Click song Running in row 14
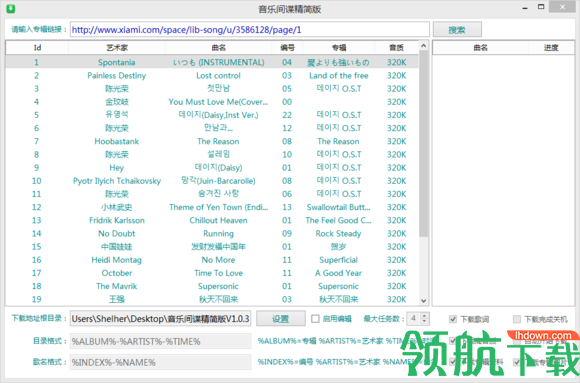The image size is (580, 383). (218, 234)
